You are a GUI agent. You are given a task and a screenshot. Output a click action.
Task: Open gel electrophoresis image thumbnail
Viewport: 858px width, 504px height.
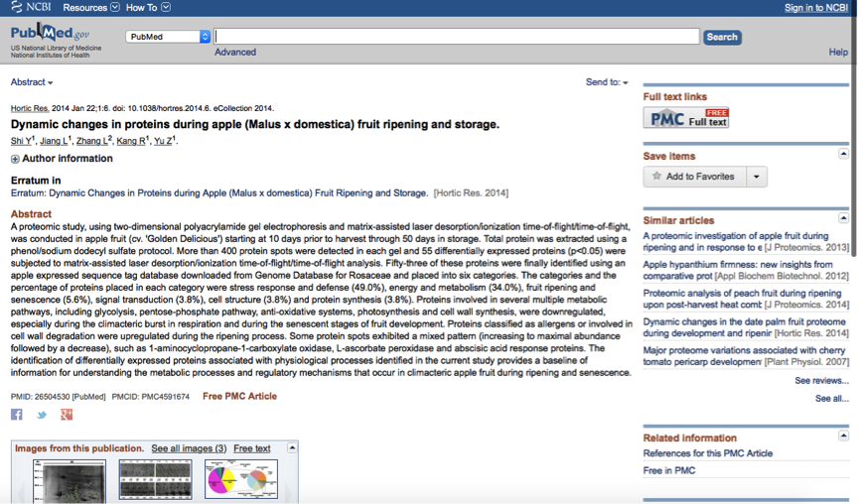point(70,481)
